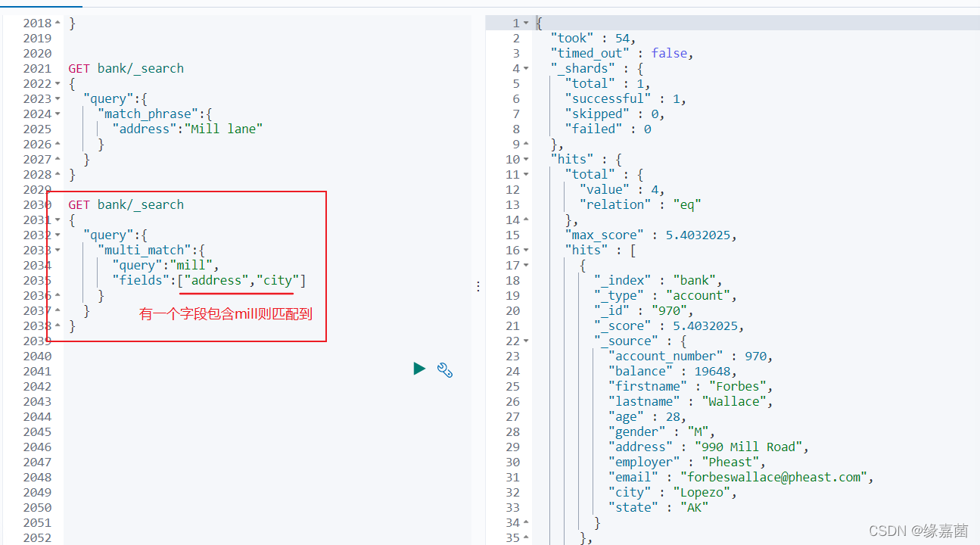Screen dimensions: 980x545
Task: Click the vertical dots handle between editor and output
Action: pos(478,287)
